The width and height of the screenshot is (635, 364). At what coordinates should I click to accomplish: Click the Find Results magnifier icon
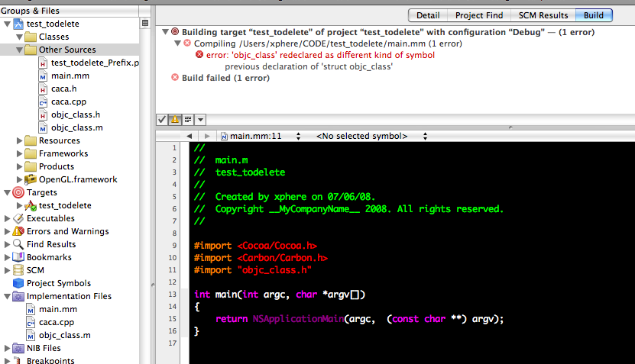18,244
